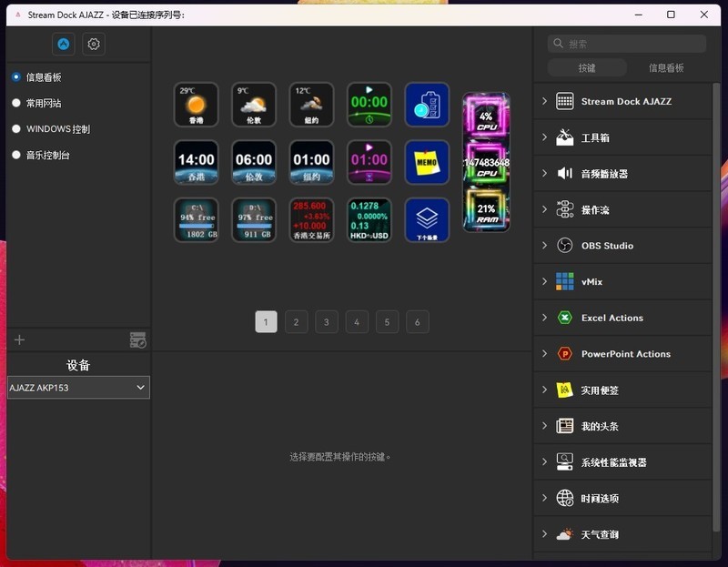This screenshot has height=567, width=728.
Task: Click the London 06:00 world clock key
Action: tap(254, 162)
